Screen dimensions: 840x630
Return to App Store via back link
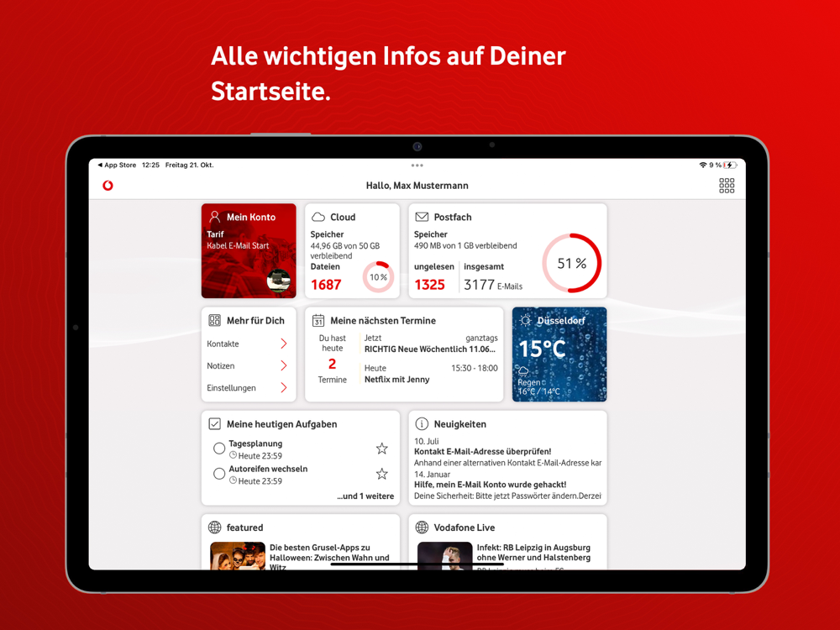pos(117,165)
